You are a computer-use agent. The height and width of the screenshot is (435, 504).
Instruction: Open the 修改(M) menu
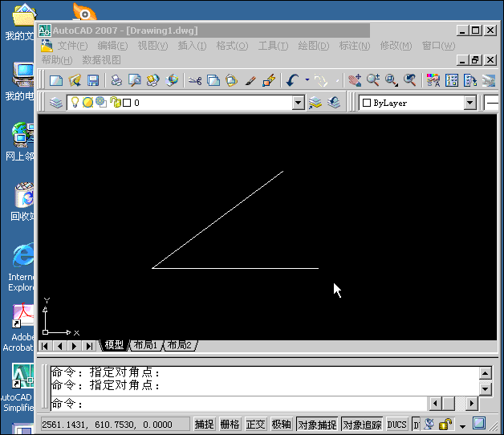[396, 46]
